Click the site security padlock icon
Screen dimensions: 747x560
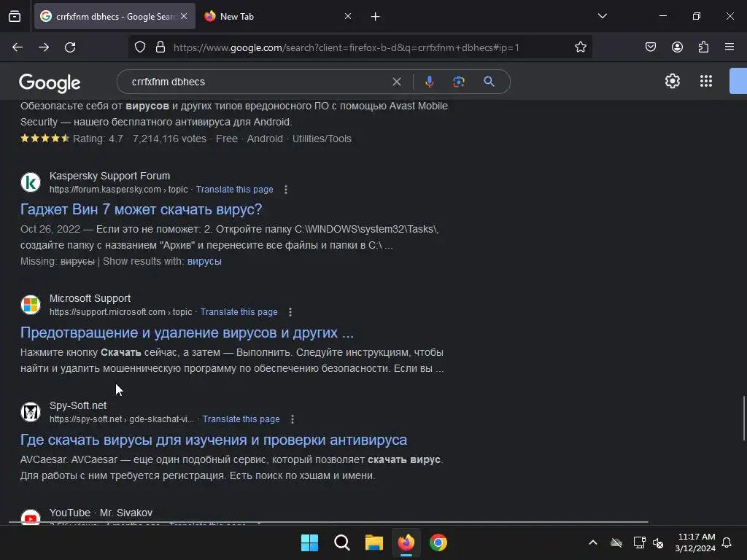(x=160, y=47)
